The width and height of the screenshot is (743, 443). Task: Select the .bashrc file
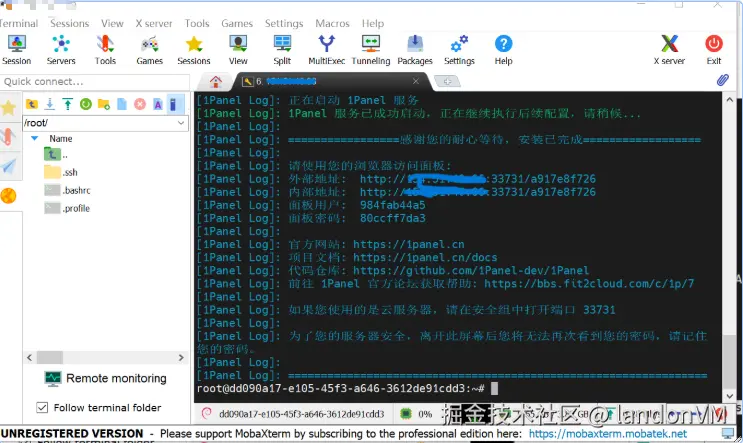coord(67,190)
